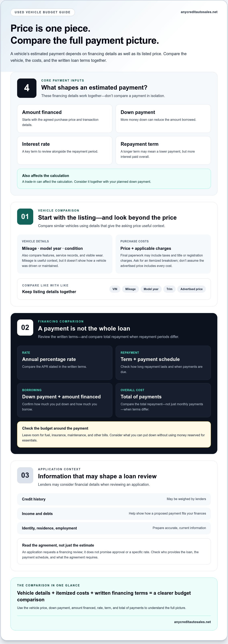Select the Used Vehicle Budget Guide pill
The height and width of the screenshot is (644, 228).
coord(42,12)
